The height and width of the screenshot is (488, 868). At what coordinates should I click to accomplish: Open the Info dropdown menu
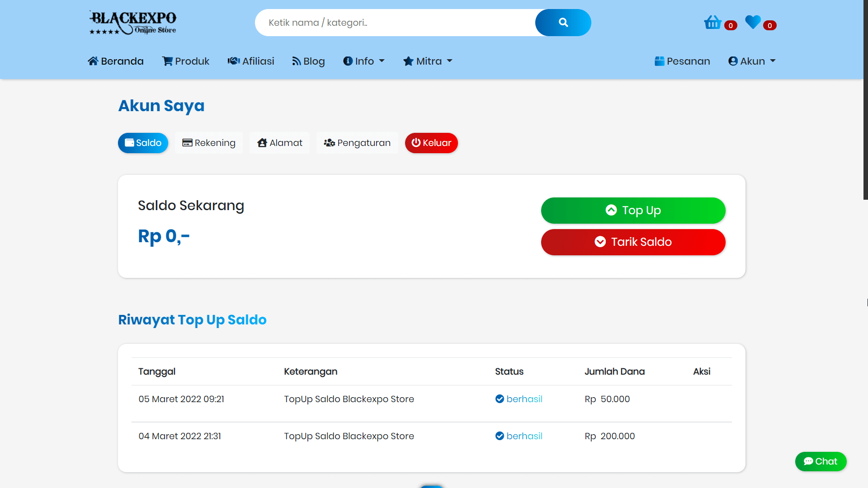(364, 61)
